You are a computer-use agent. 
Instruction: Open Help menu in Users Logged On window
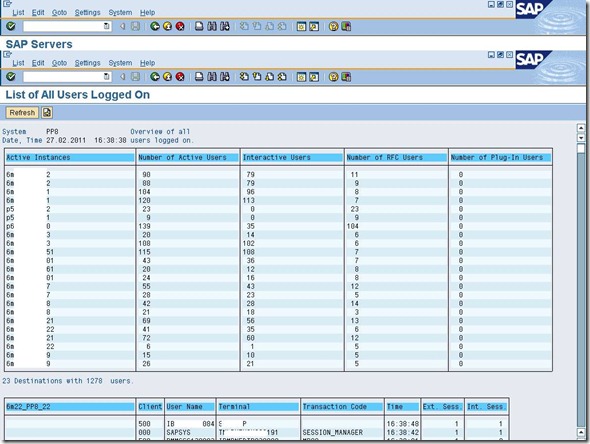pyautogui.click(x=147, y=63)
